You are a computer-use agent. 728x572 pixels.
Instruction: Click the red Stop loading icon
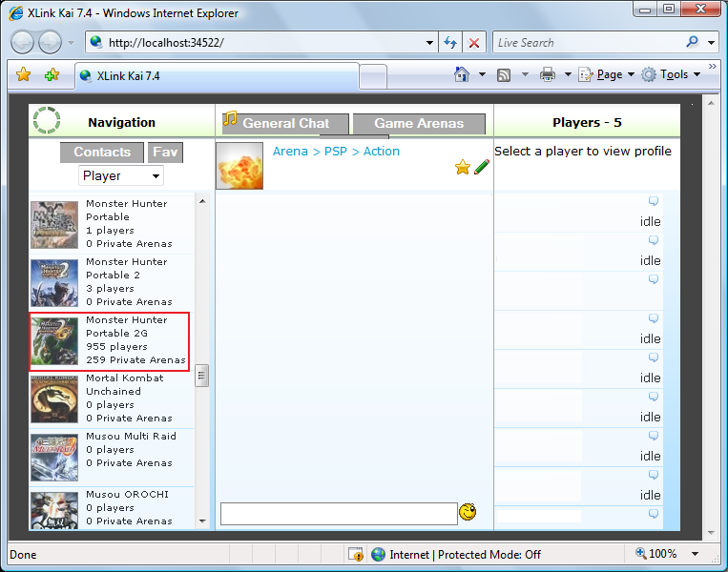click(x=474, y=43)
